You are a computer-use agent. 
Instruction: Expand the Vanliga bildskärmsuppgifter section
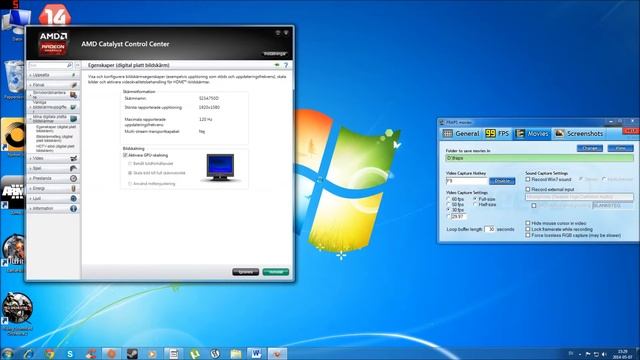click(53, 106)
